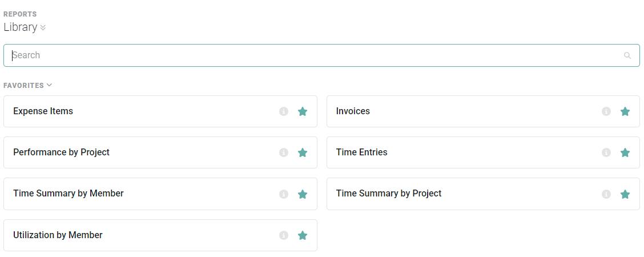Collapse the Favorites section
This screenshot has height=257, width=644.
click(49, 85)
